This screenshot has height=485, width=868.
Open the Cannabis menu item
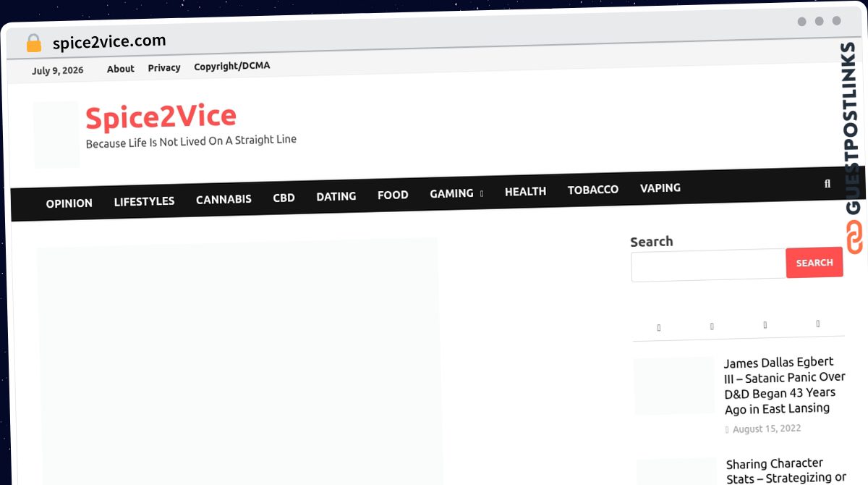[x=224, y=199]
